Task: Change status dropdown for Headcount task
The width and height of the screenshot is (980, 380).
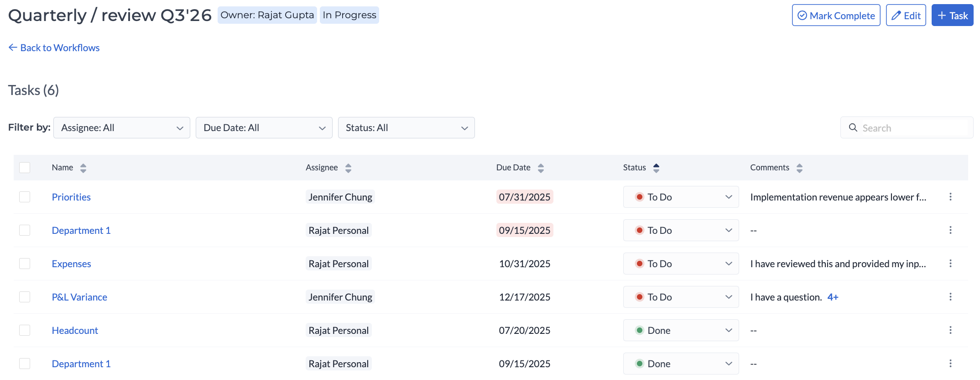Action: [681, 330]
